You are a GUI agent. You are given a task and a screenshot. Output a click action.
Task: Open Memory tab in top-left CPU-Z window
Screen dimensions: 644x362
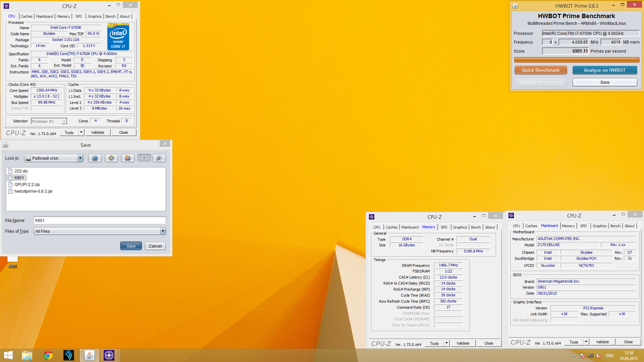[x=63, y=16]
